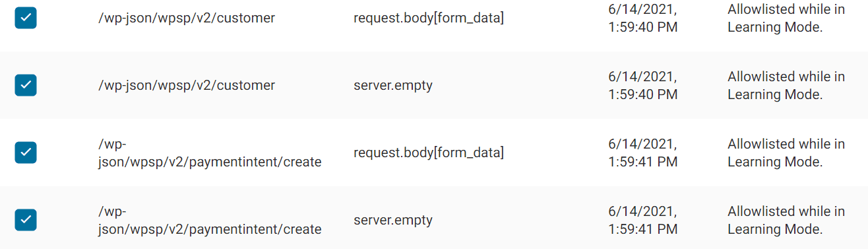Click request.body[form_data] param in the customer row
Image resolution: width=868 pixels, height=249 pixels.
(429, 18)
